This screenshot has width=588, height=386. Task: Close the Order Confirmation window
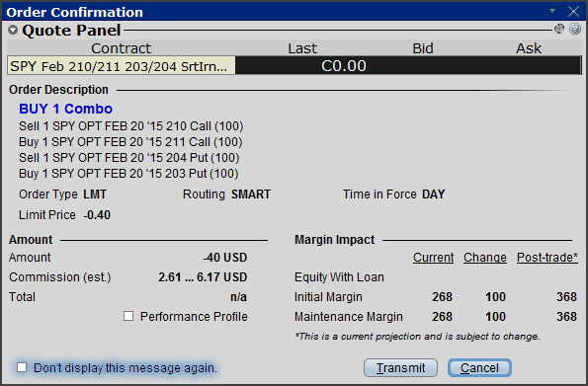click(x=573, y=11)
